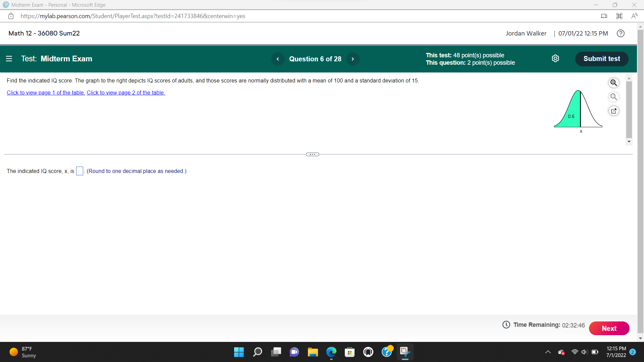Open page 1 of the table link
Image resolution: width=644 pixels, height=362 pixels.
coord(45,93)
